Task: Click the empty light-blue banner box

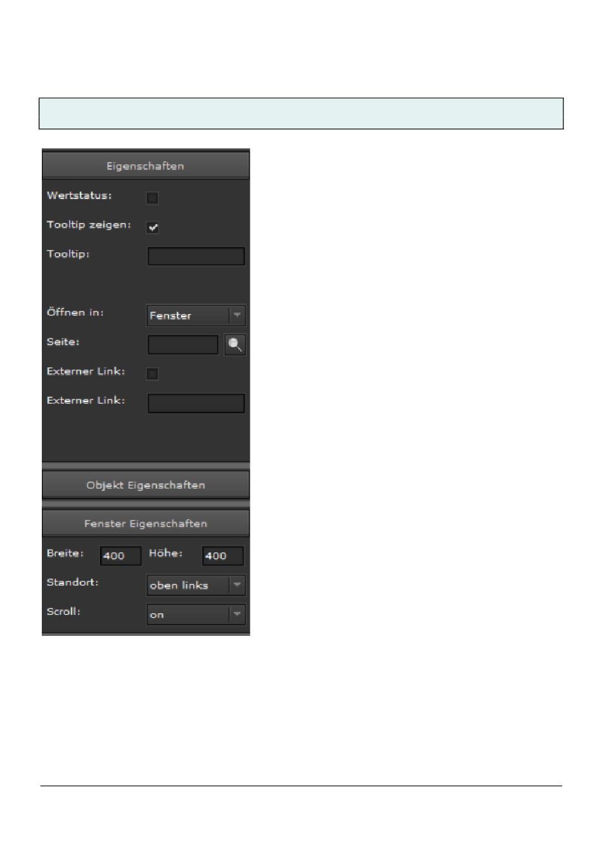Action: pos(301,113)
